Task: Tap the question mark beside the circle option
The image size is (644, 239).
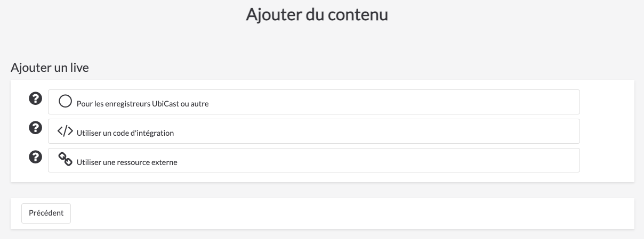Action: (35, 98)
